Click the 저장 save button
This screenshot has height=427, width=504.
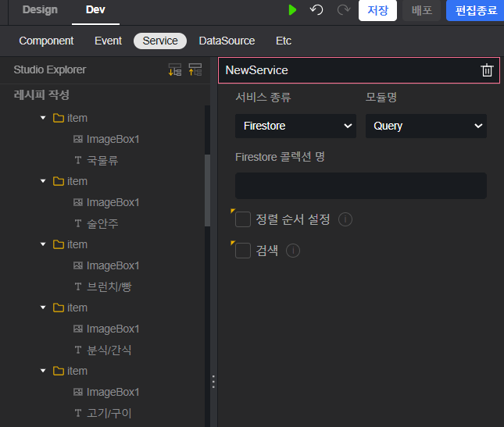pos(377,10)
